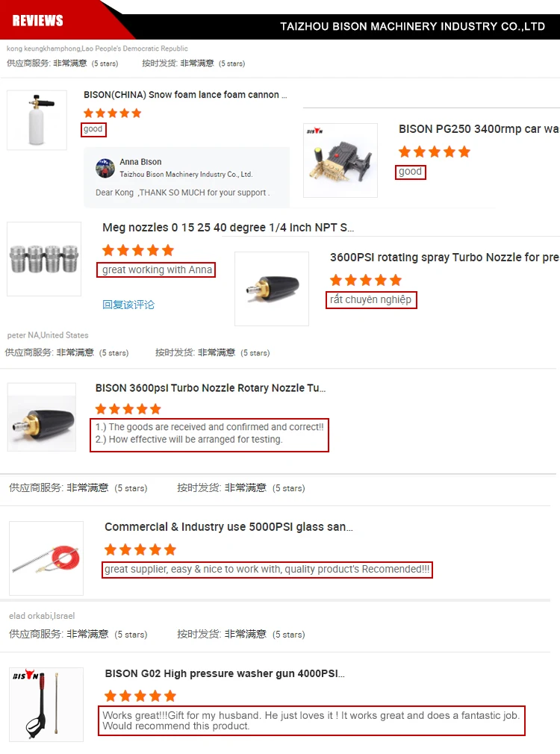Screen dimensions: 560x754
Task: Click the Commercial & Industry use 5000PSI title
Action: pos(228,527)
